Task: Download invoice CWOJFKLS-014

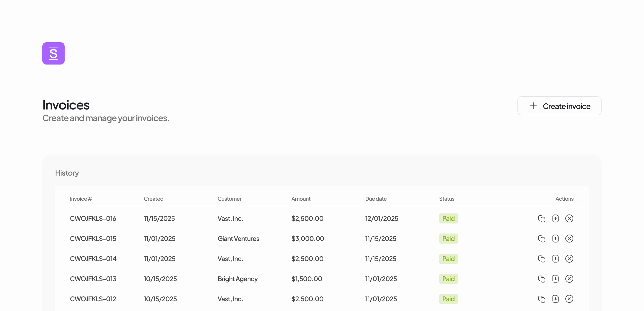Action: pyautogui.click(x=555, y=259)
